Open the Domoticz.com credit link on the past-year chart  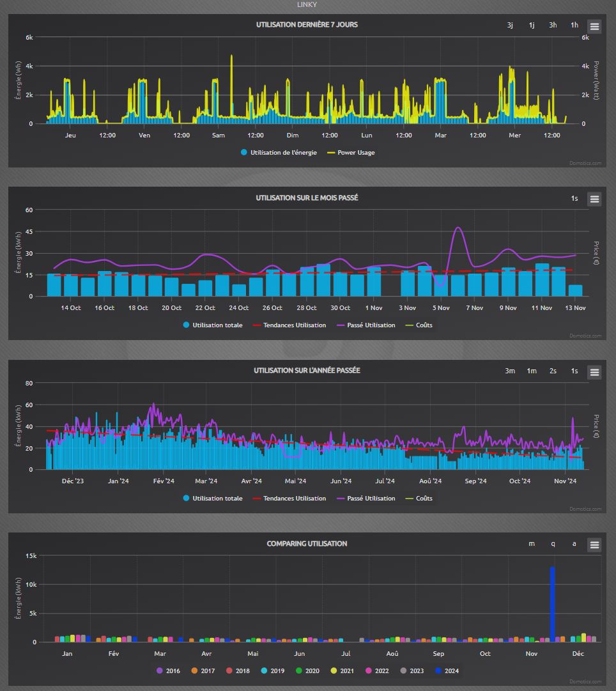coord(585,509)
